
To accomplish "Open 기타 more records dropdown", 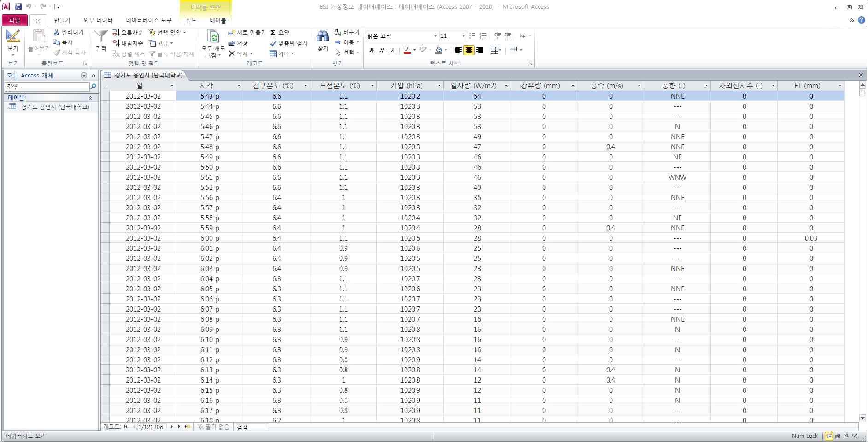I will 282,54.
